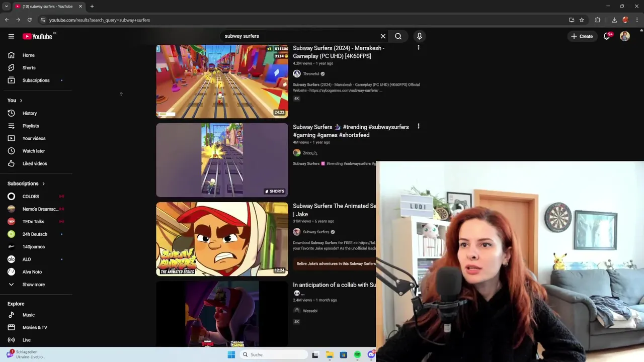Open the collab anticipation video thumbnail
The width and height of the screenshot is (644, 362).
click(x=222, y=314)
